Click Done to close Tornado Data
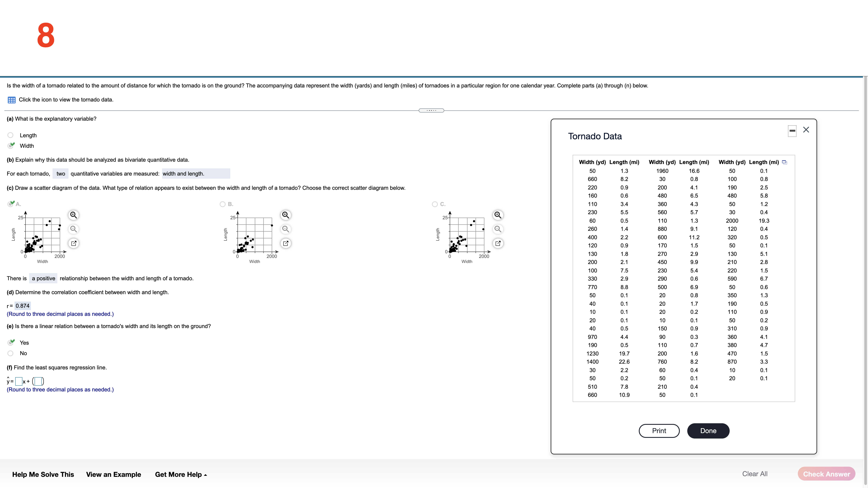Screen dimensions: 868x488 [x=708, y=430]
